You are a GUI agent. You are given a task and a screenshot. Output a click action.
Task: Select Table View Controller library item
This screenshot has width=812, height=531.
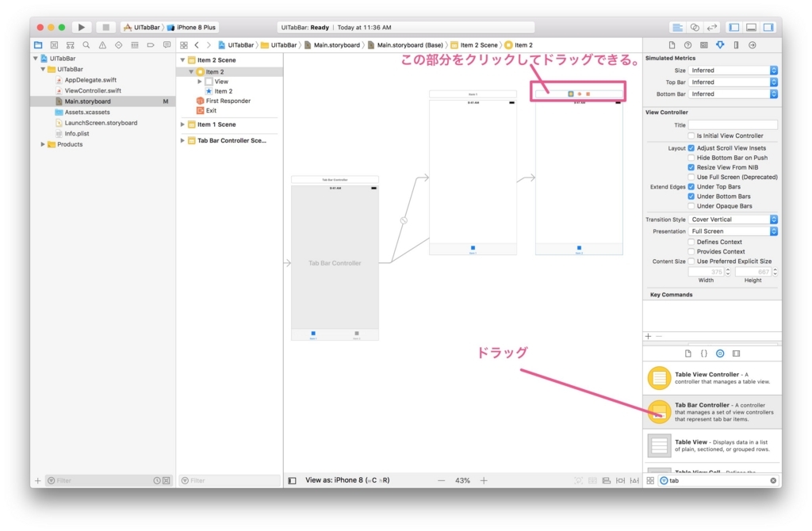point(712,378)
